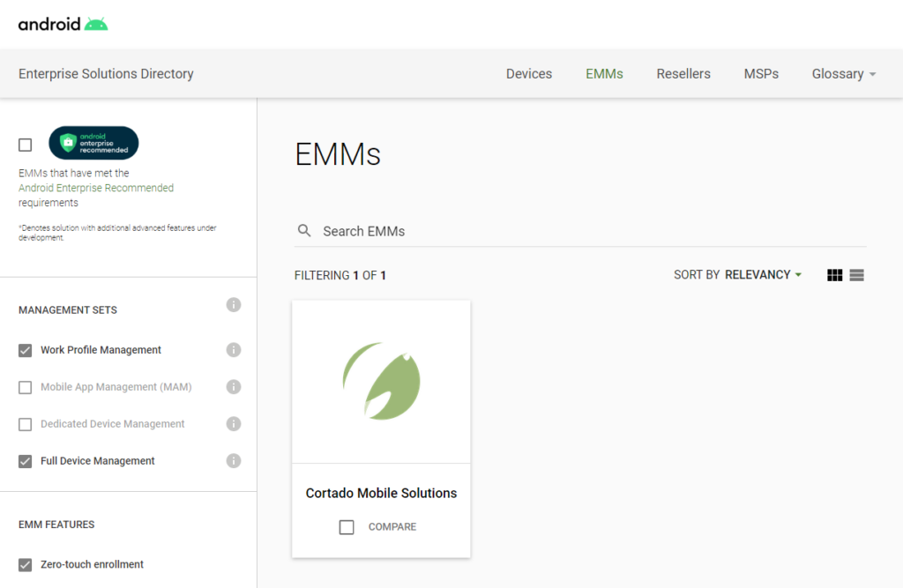Check Mobile App Management (MAM)
The width and height of the screenshot is (903, 588).
pos(26,387)
